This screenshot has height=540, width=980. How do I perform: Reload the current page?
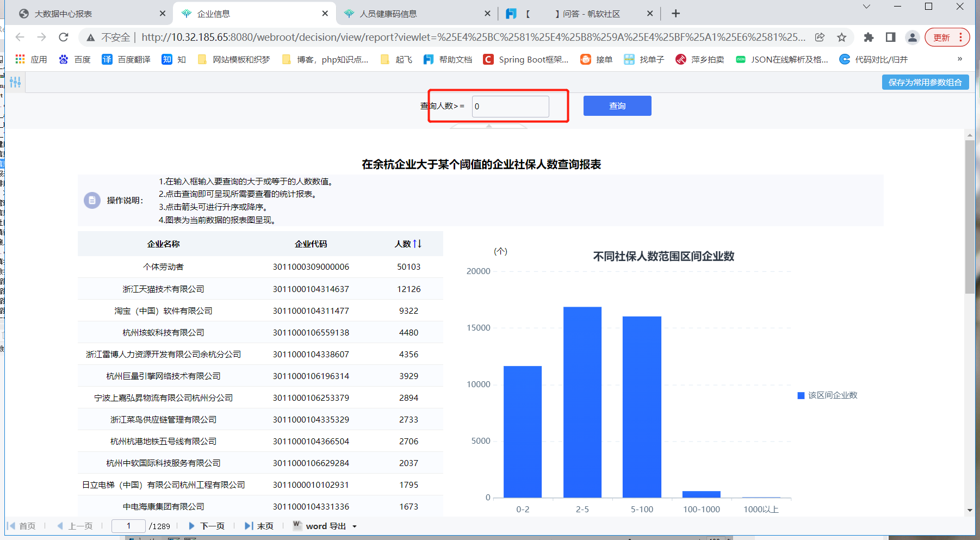coord(64,37)
